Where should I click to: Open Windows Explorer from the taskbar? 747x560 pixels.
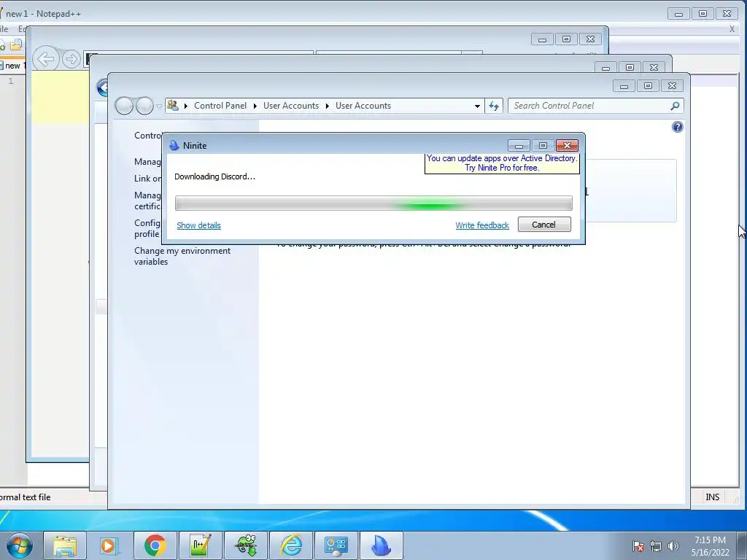[x=65, y=545]
